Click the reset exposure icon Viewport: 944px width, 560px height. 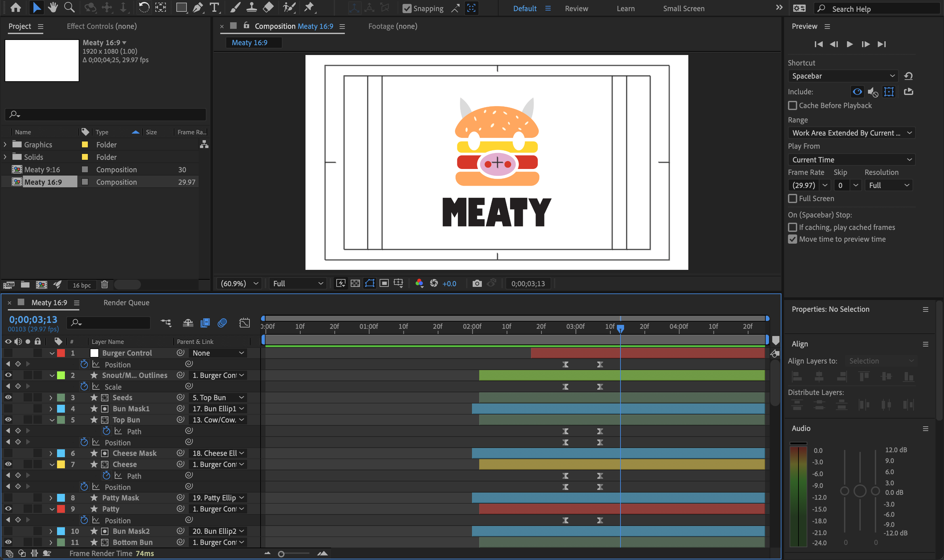click(x=434, y=283)
